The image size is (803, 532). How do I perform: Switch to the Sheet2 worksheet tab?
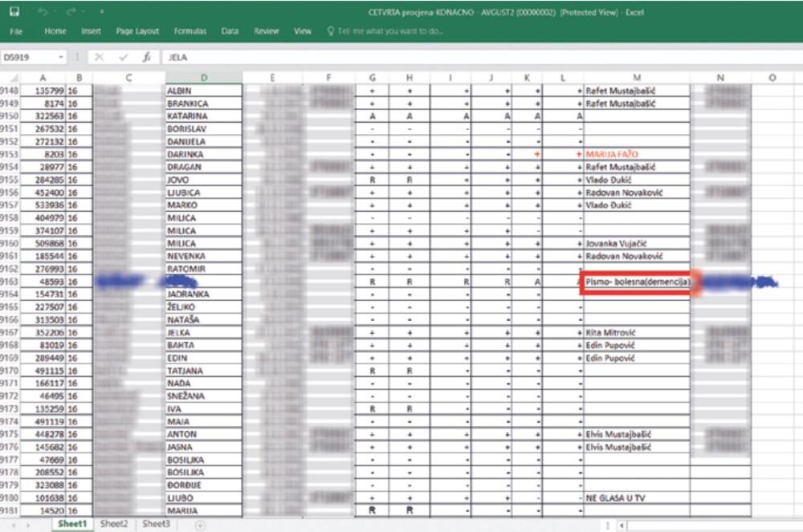(114, 524)
